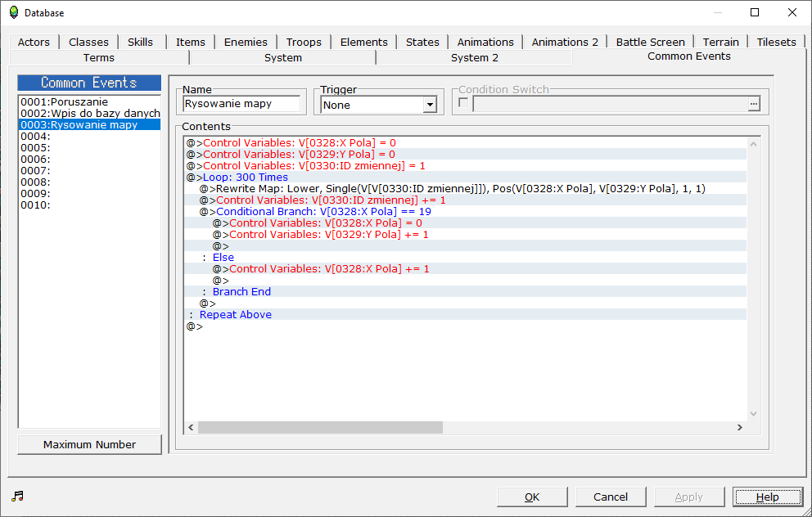This screenshot has width=812, height=517.
Task: Click the Contents scroll right arrow
Action: 739,427
